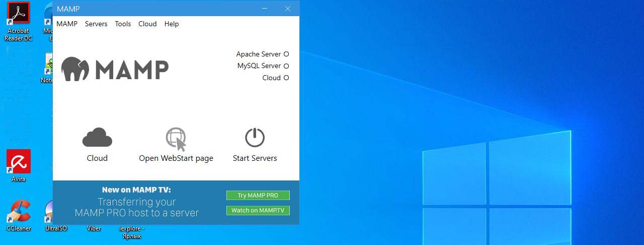Click the Watch on MAMPTV button
The width and height of the screenshot is (644, 245).
point(258,210)
